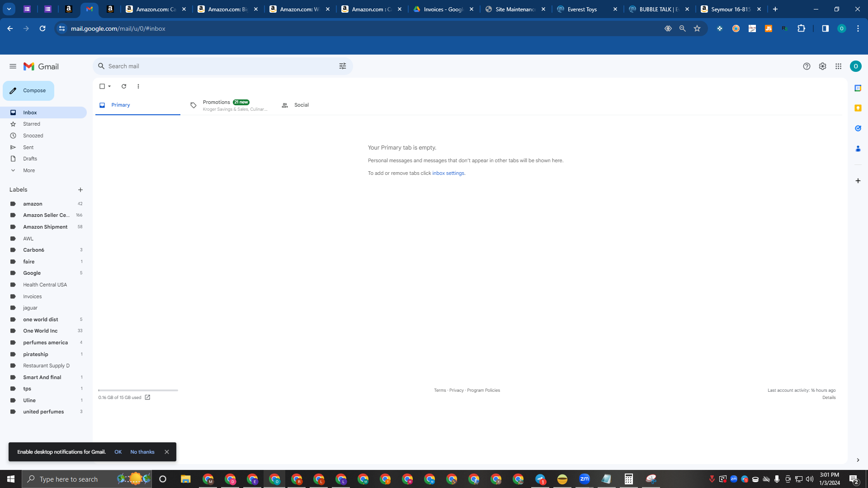The height and width of the screenshot is (488, 868).
Task: Switch to the Primary tab
Action: [x=137, y=105]
